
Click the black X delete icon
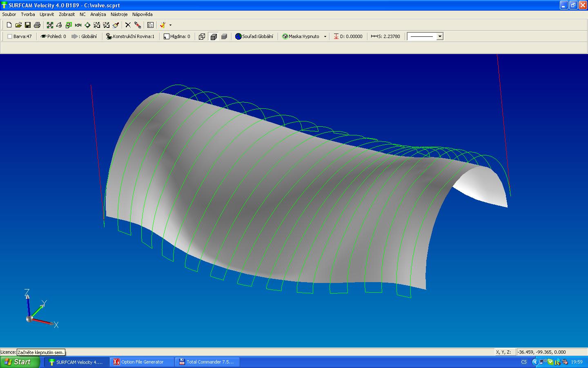tap(128, 25)
